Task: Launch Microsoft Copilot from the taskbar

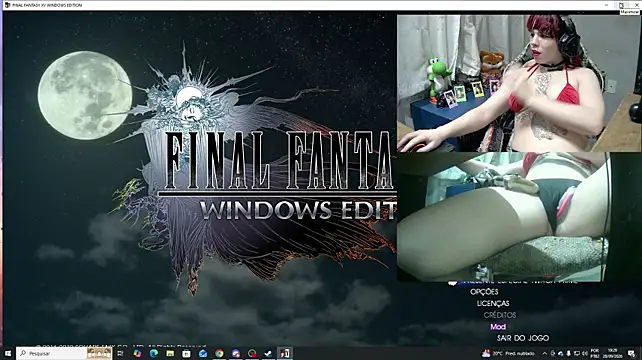Action: click(137, 353)
